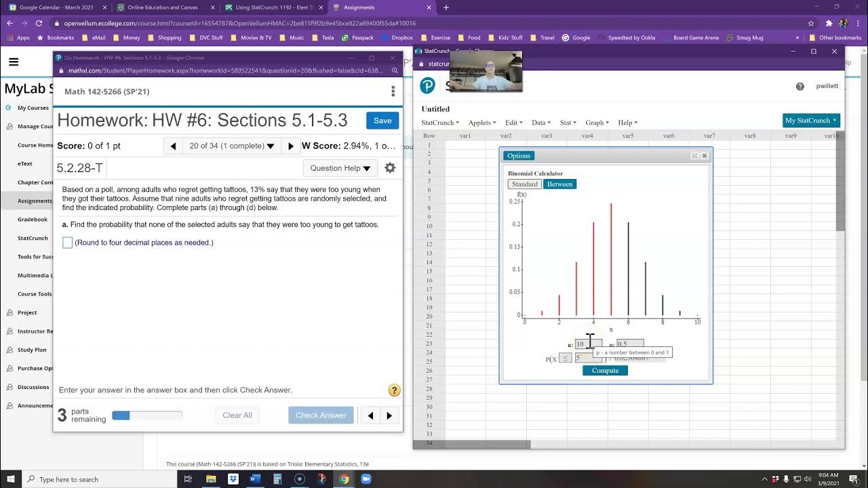868x488 pixels.
Task: Click the Options button in calculator dialog
Action: tap(519, 156)
